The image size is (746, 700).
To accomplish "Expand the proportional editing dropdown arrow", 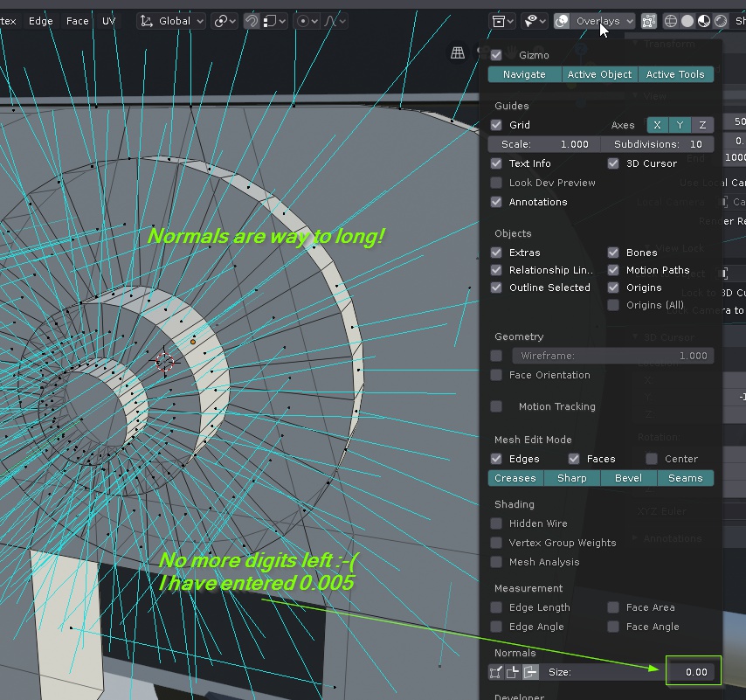I will tap(314, 22).
